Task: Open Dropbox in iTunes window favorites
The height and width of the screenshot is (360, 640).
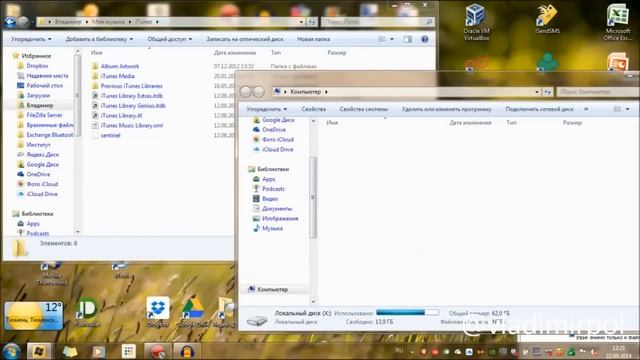Action: click(x=37, y=66)
